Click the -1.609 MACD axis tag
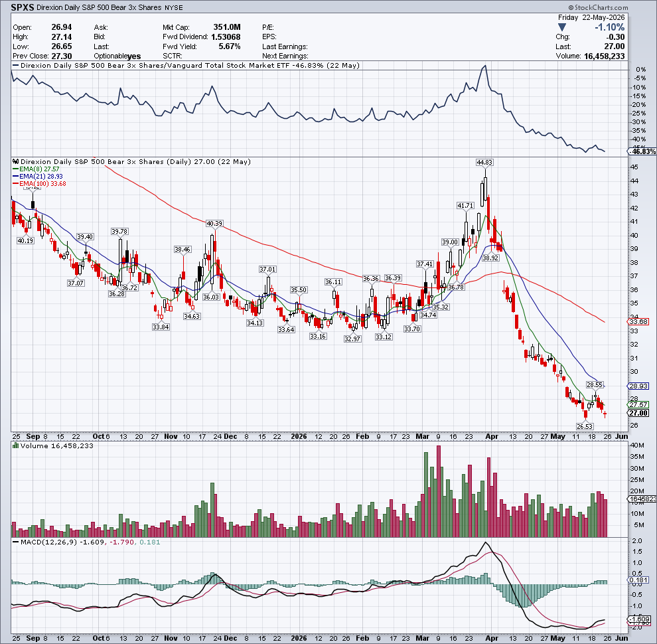The width and height of the screenshot is (657, 644). click(x=640, y=619)
